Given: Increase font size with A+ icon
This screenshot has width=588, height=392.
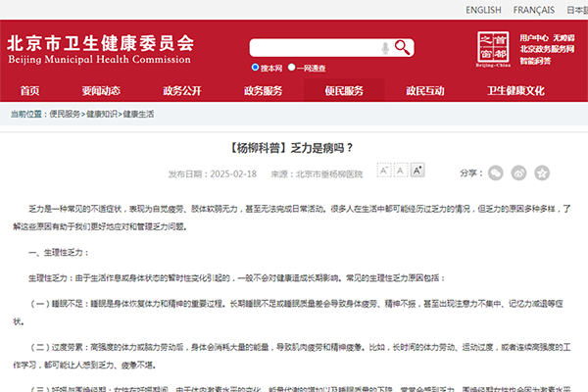Looking at the screenshot, I should (x=418, y=171).
